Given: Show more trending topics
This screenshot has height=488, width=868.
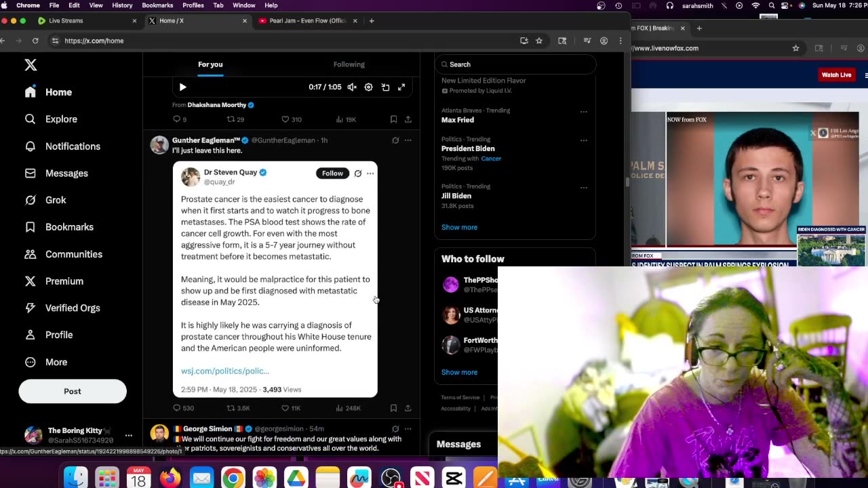Looking at the screenshot, I should (x=459, y=227).
